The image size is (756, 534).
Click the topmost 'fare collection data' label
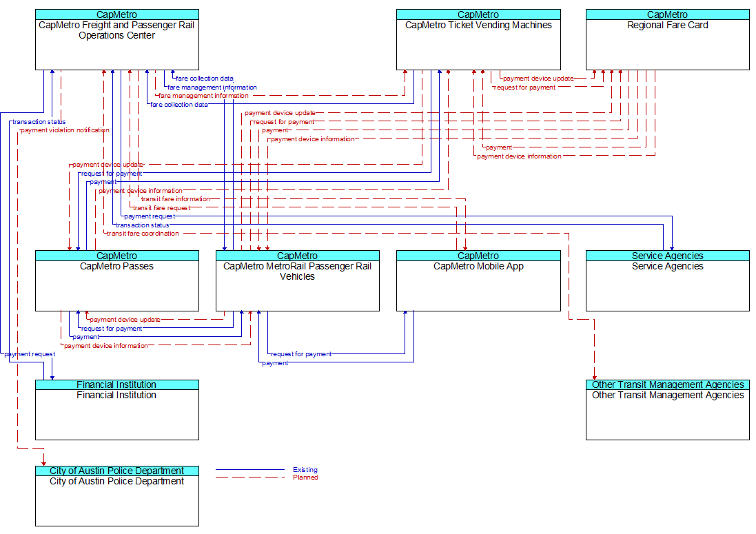205,79
